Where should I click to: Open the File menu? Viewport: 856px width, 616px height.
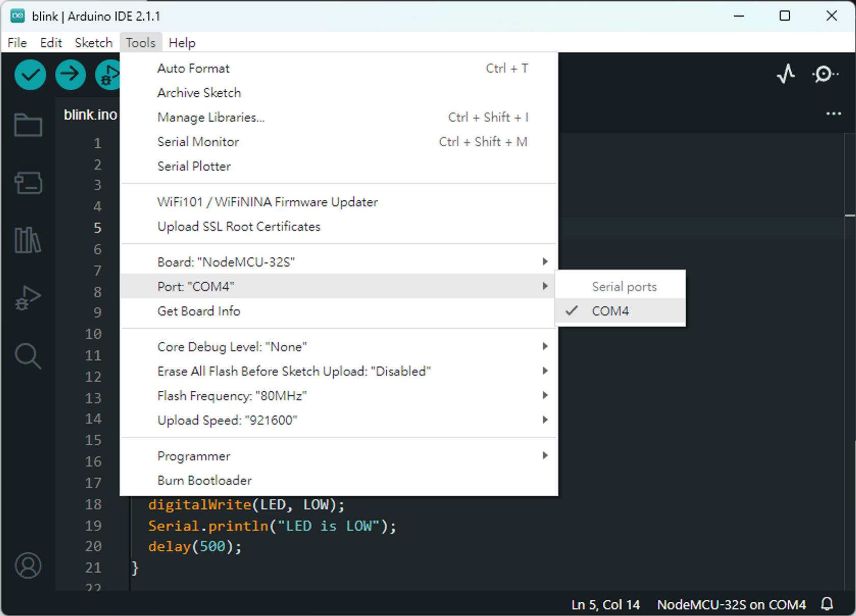17,43
